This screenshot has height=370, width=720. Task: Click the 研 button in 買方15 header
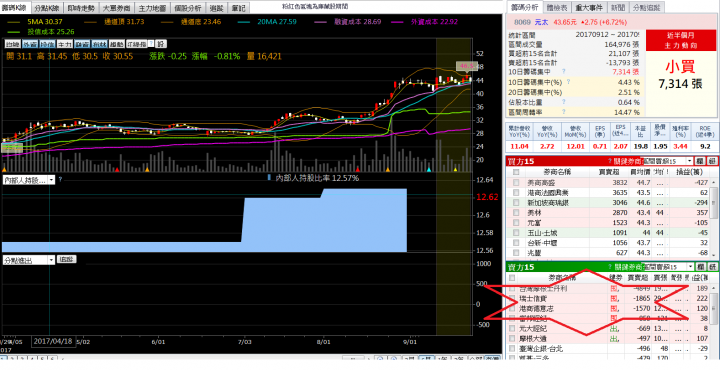click(712, 161)
